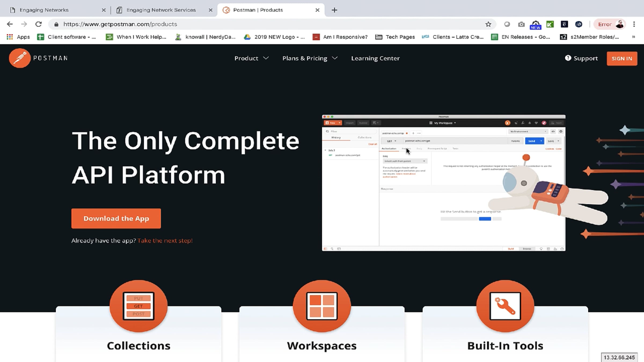This screenshot has height=362, width=644.
Task: Follow the Take the next step link
Action: (165, 241)
